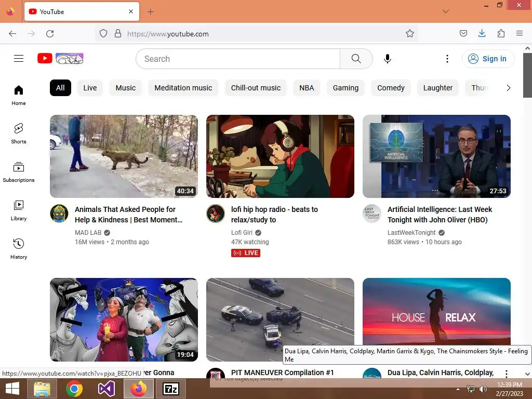Open Artificial Intelligence Last Week Tonight title
Screen dimensions: 532x399
pyautogui.click(x=440, y=215)
